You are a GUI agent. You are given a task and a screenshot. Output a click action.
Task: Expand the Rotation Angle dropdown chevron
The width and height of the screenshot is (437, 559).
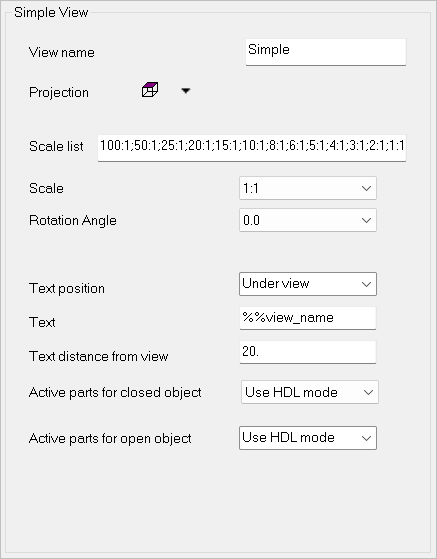pos(366,220)
